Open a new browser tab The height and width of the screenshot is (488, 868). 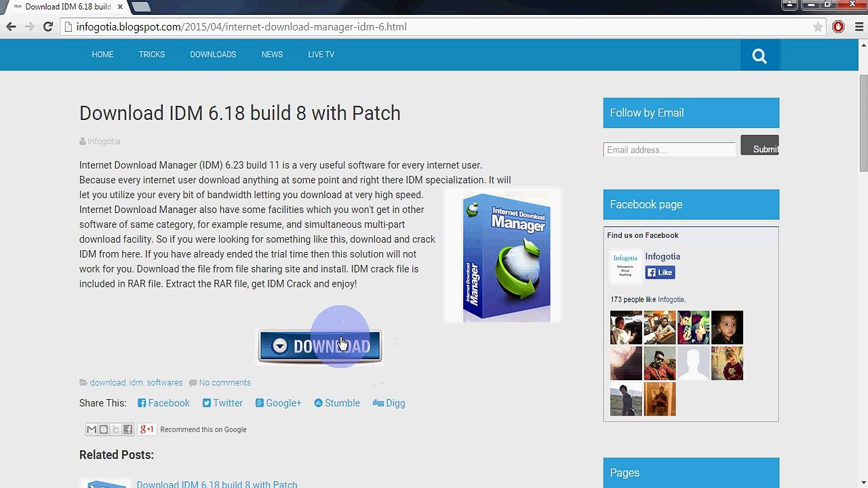(x=140, y=6)
